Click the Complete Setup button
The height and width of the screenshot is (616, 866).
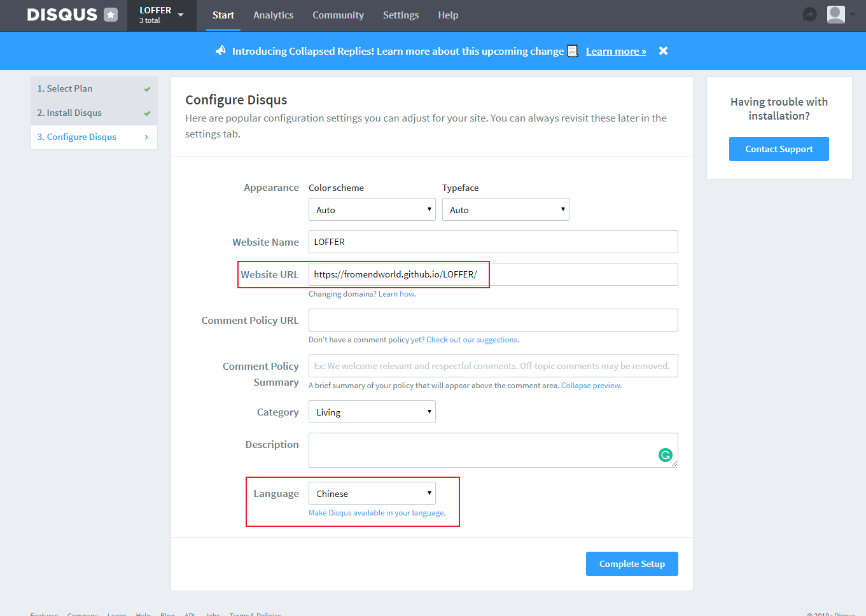coord(632,564)
